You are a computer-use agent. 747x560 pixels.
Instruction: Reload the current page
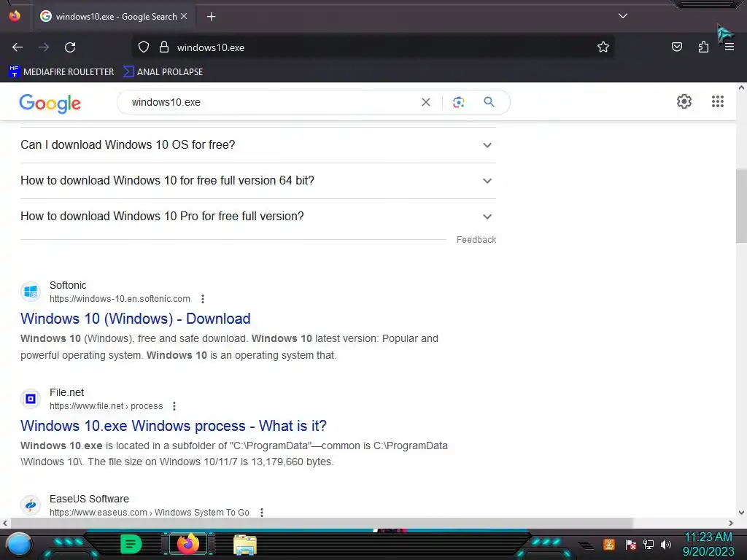tap(70, 47)
